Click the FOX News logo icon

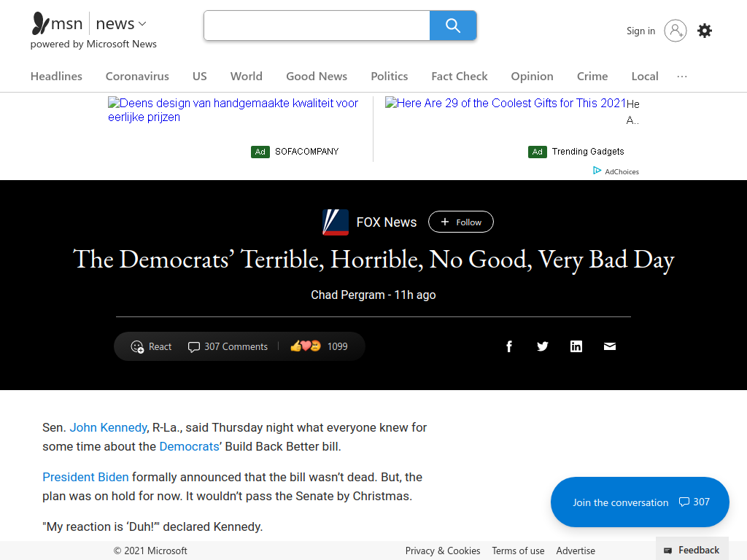tap(336, 222)
